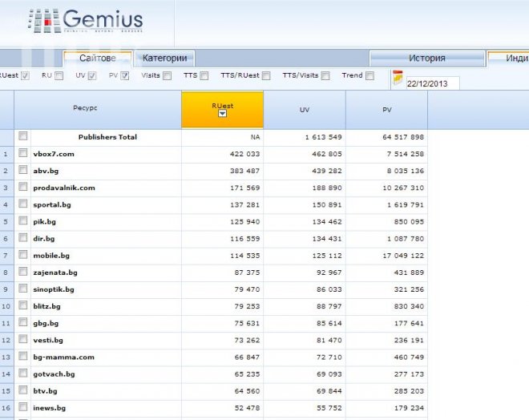Viewport: 529px width, 420px height.
Task: Click the abv.bg resource name
Action: [44, 171]
